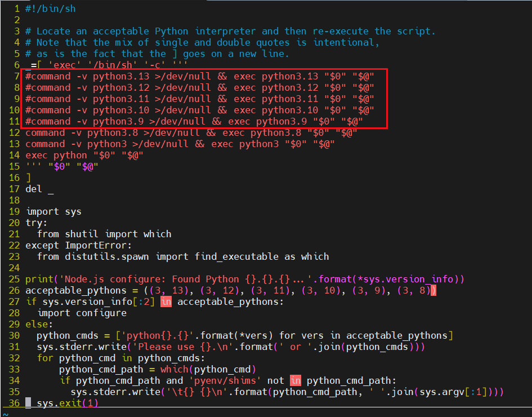Screen dimensions: 532x417
Task: Click the 'import sys' statement
Action: (53, 211)
